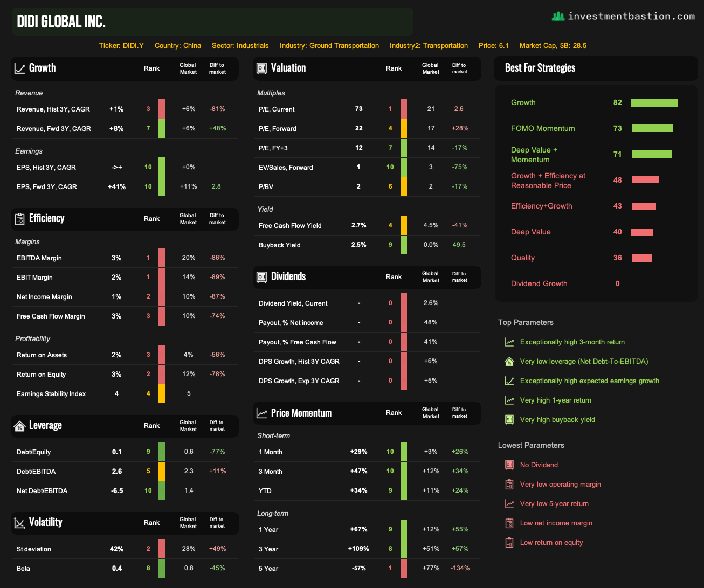Click the Lowest Parameters heading
704x588 pixels.
click(x=531, y=445)
